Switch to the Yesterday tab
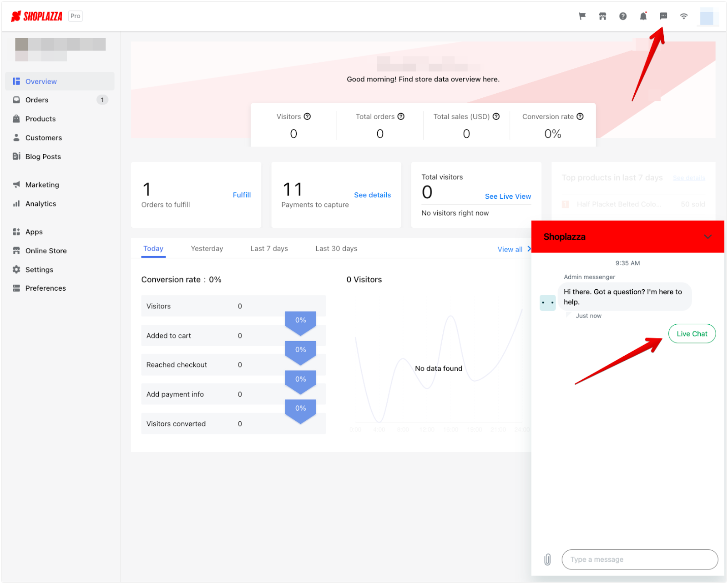Viewport: 728px width, 584px height. point(207,249)
